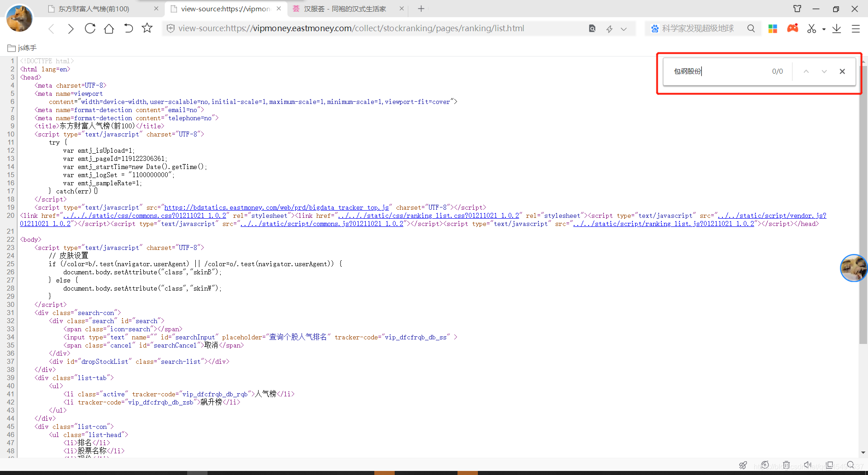
Task: Go forward to the next page
Action: click(x=71, y=29)
